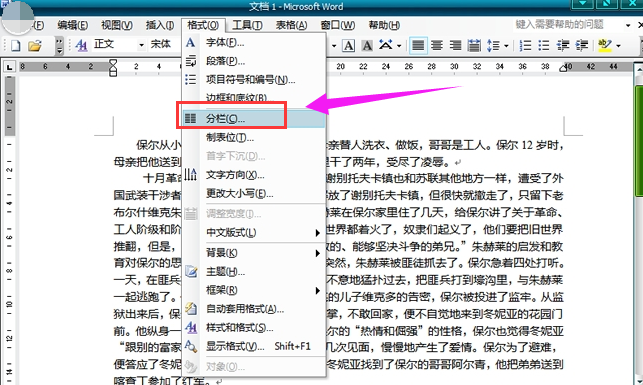Expand the 框架(R) submenu

tap(254, 290)
